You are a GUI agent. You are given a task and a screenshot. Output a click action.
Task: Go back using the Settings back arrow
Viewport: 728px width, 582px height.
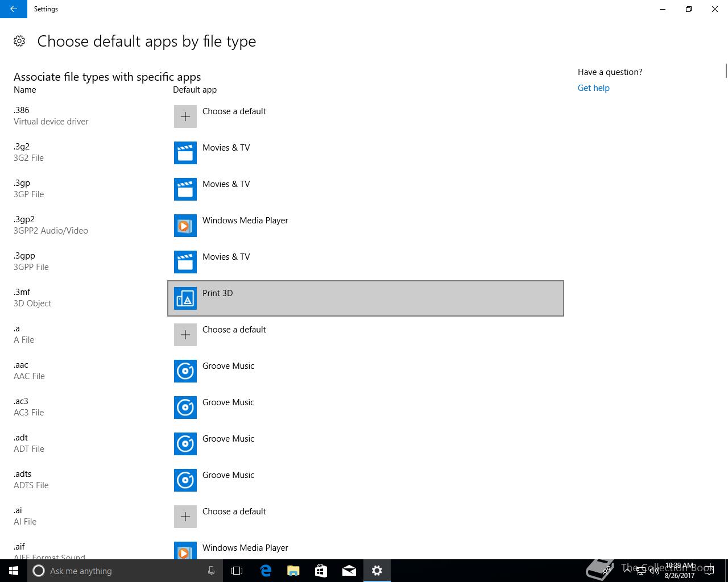coord(14,9)
